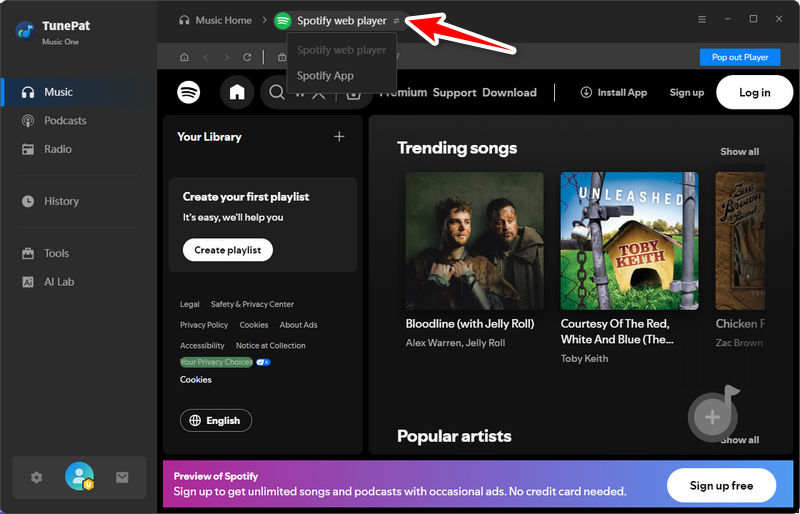Click the Chicken song cover thumbnail
Screen dimensions: 800x514
[740, 241]
